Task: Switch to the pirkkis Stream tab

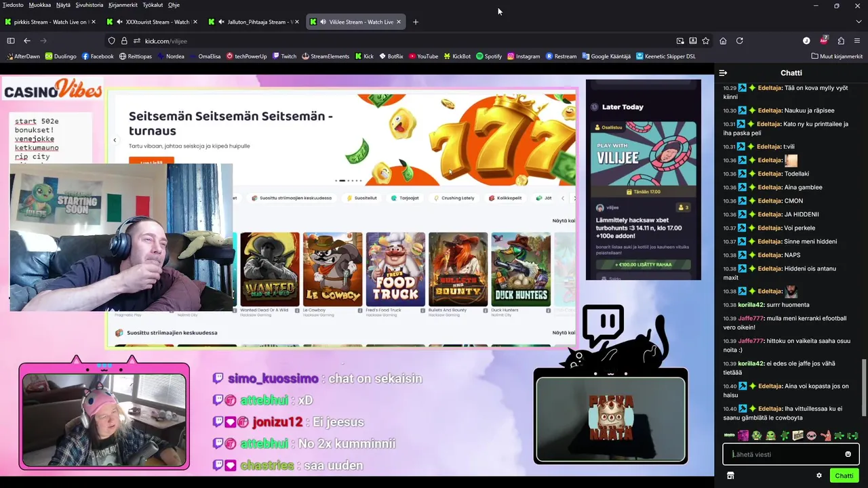Action: [50, 22]
